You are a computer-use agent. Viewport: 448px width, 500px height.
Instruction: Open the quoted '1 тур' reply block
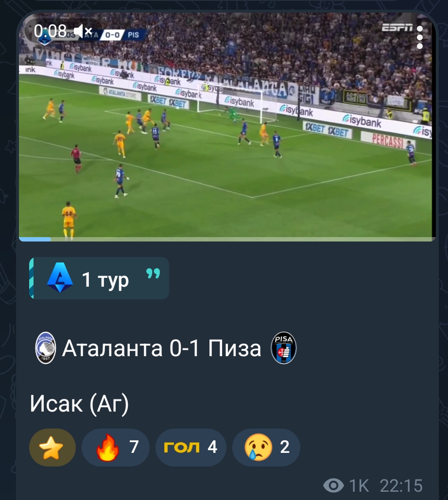(x=99, y=278)
